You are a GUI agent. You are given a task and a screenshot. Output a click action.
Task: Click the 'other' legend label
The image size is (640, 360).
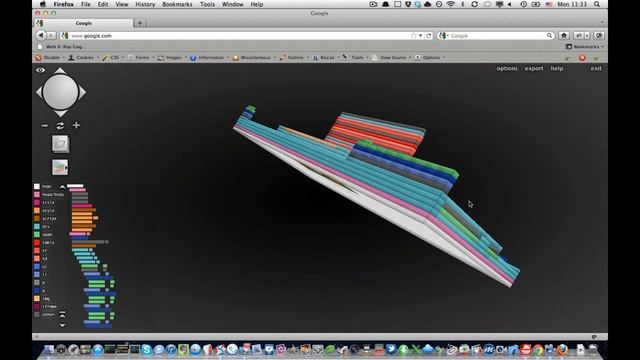(48, 315)
